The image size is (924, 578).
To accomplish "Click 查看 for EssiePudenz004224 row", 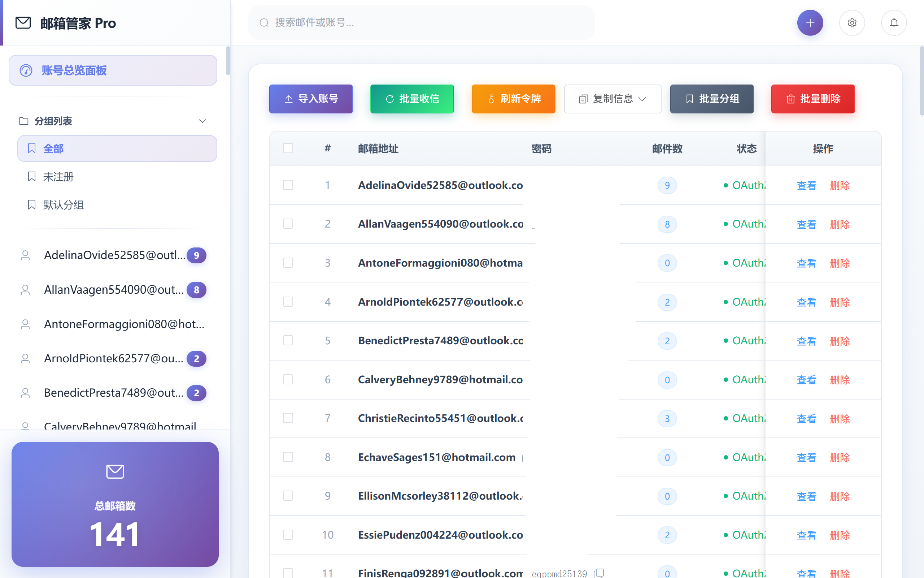I will pyautogui.click(x=806, y=535).
